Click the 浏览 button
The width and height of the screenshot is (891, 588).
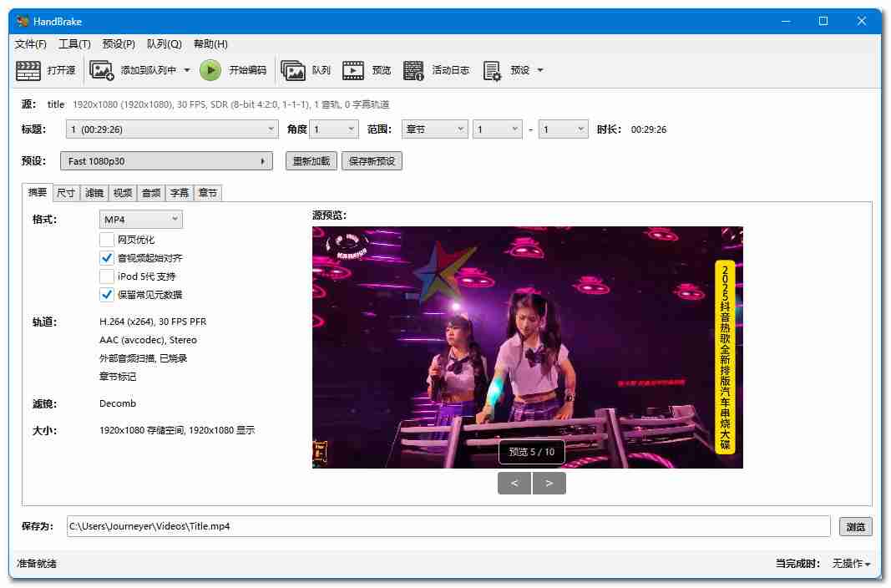855,527
